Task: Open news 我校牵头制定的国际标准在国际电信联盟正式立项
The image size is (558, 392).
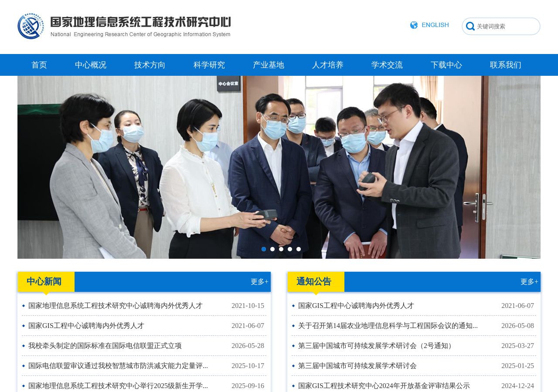Action: pyautogui.click(x=105, y=346)
